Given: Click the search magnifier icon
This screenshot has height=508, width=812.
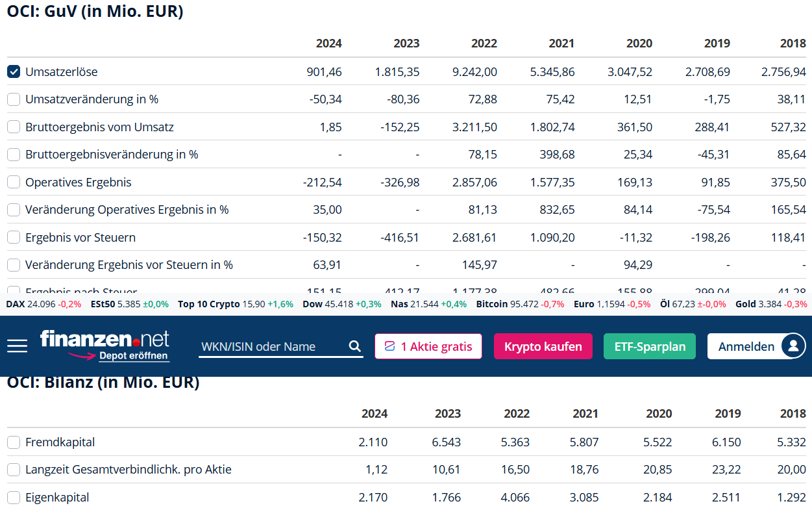Looking at the screenshot, I should point(354,346).
